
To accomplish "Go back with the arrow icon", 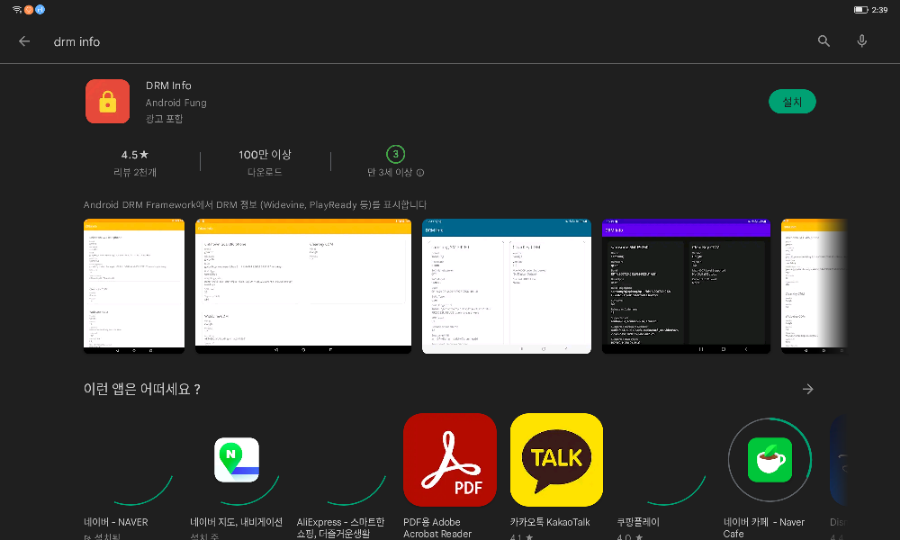I will click(24, 41).
